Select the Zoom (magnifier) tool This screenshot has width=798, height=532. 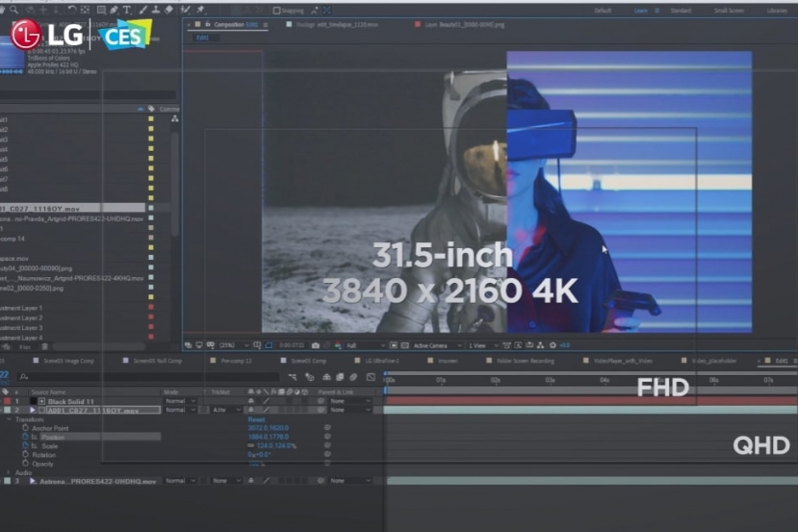[13, 10]
